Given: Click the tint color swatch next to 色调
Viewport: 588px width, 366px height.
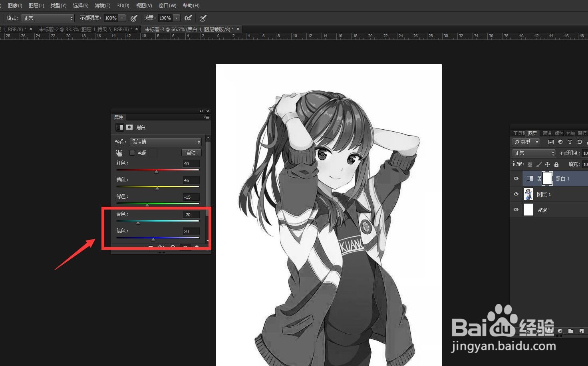Looking at the screenshot, I should (153, 153).
